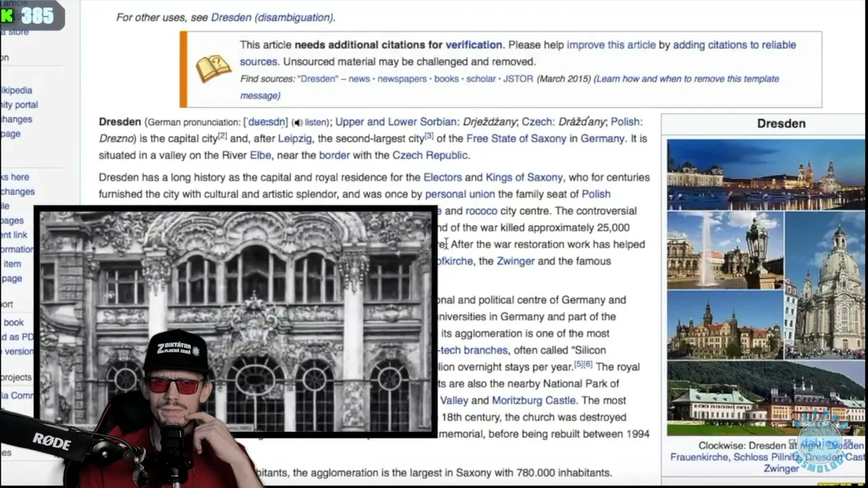Open the Schloss Pillnitz riverside infobox image
Image resolution: width=868 pixels, height=488 pixels.
[766, 398]
